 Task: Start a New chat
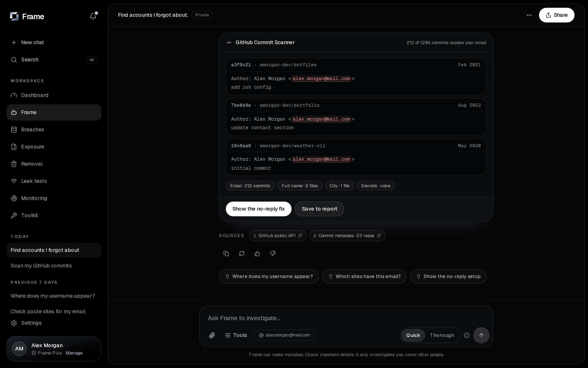tap(54, 42)
